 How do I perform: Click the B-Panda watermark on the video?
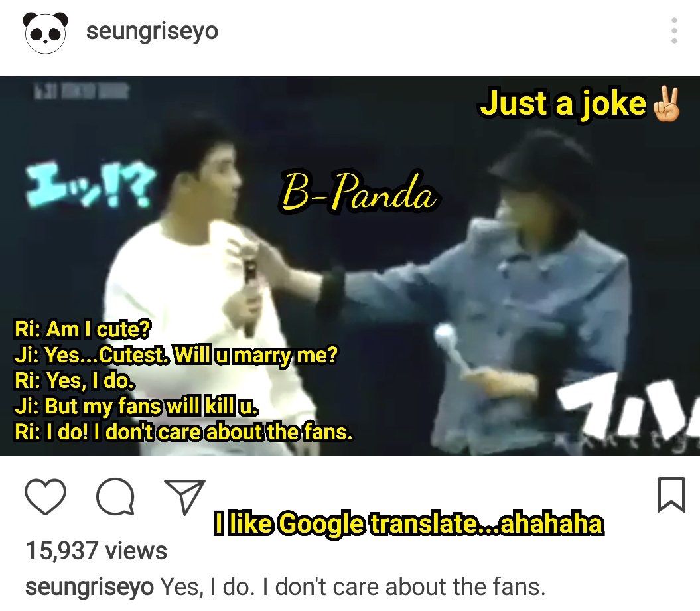click(358, 192)
